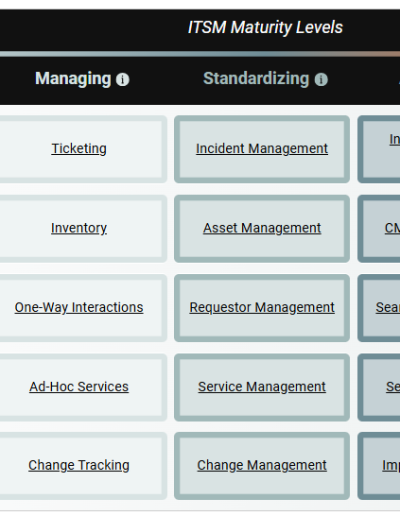The width and height of the screenshot is (400, 516).
Task: Click the One-Way Interactions link
Action: coord(79,307)
